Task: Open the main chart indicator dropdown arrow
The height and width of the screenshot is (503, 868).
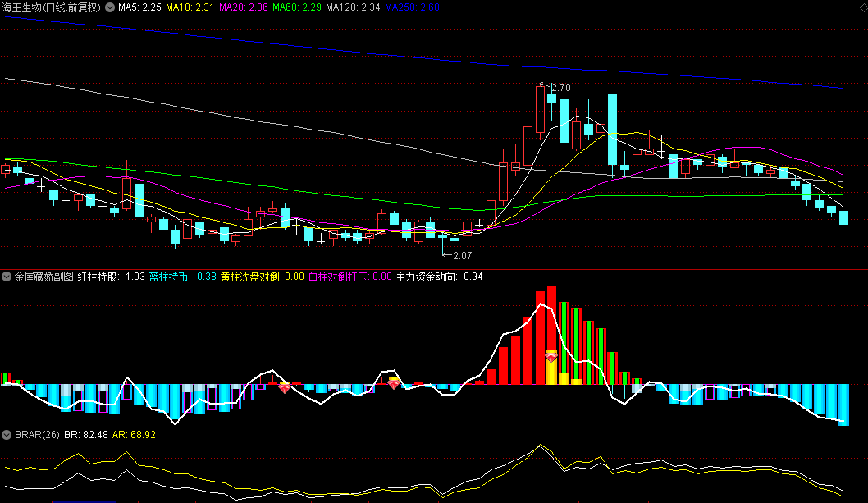Action: click(x=110, y=7)
